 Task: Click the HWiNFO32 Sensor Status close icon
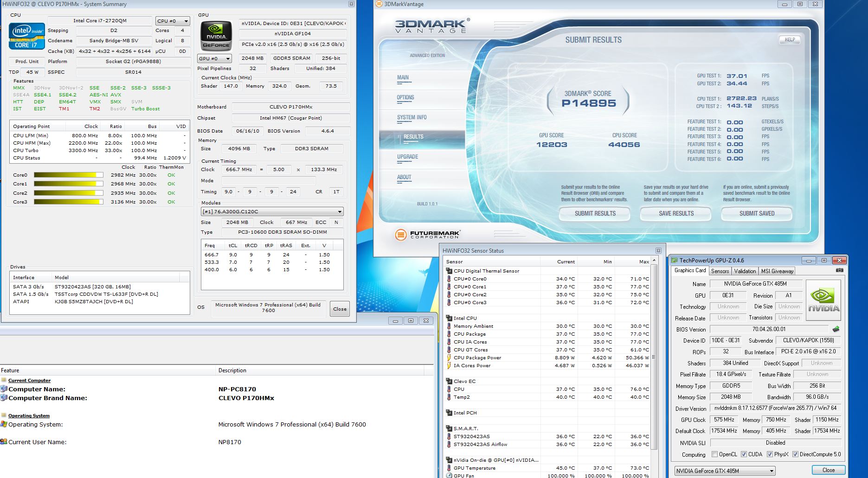tap(658, 251)
